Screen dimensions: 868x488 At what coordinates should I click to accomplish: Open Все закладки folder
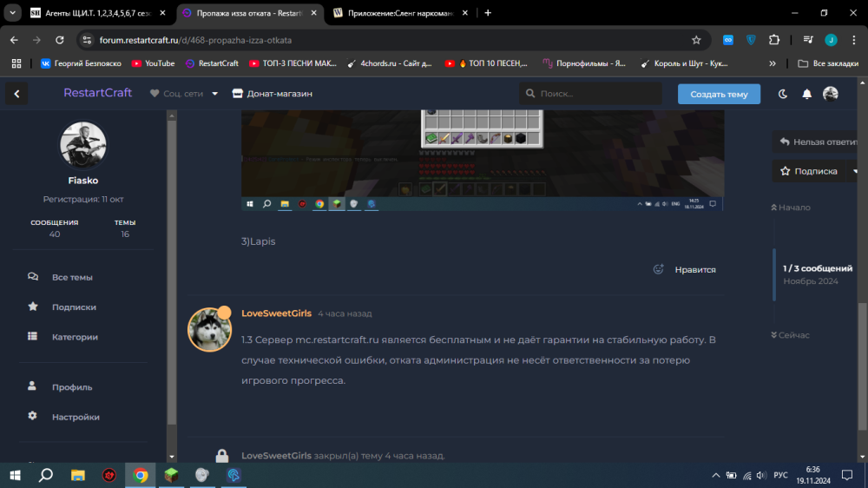point(828,63)
